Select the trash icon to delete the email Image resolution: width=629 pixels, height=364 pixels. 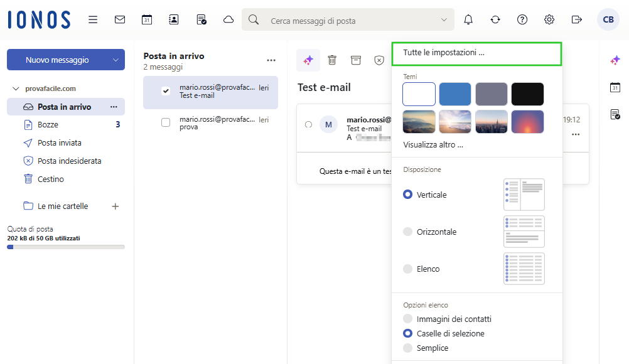click(x=332, y=60)
